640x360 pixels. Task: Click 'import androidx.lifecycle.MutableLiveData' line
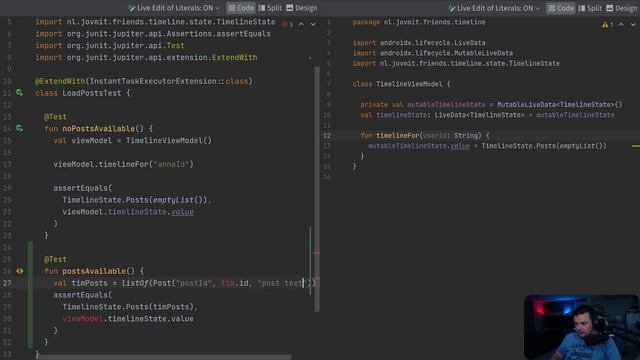433,53
